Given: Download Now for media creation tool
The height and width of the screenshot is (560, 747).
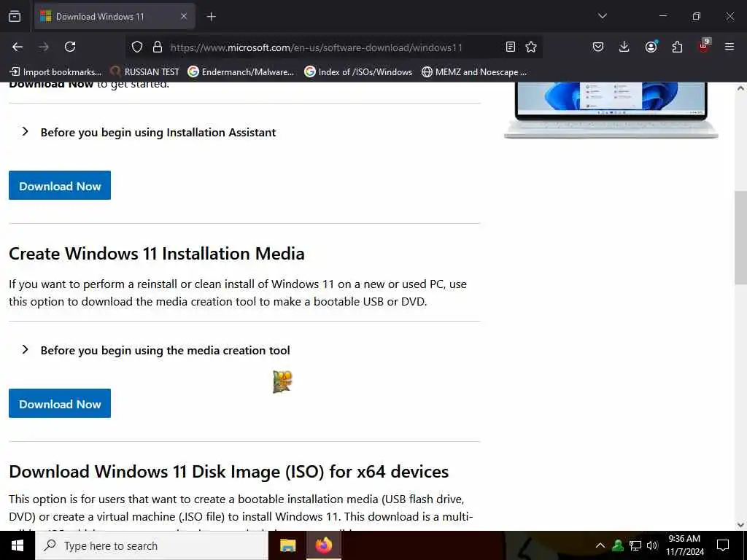Looking at the screenshot, I should pyautogui.click(x=60, y=403).
